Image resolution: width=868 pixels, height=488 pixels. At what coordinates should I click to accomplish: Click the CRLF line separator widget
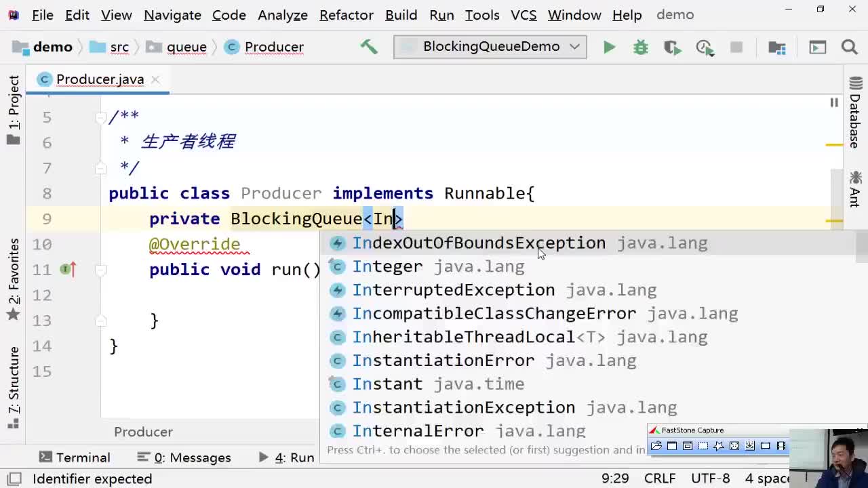click(660, 479)
